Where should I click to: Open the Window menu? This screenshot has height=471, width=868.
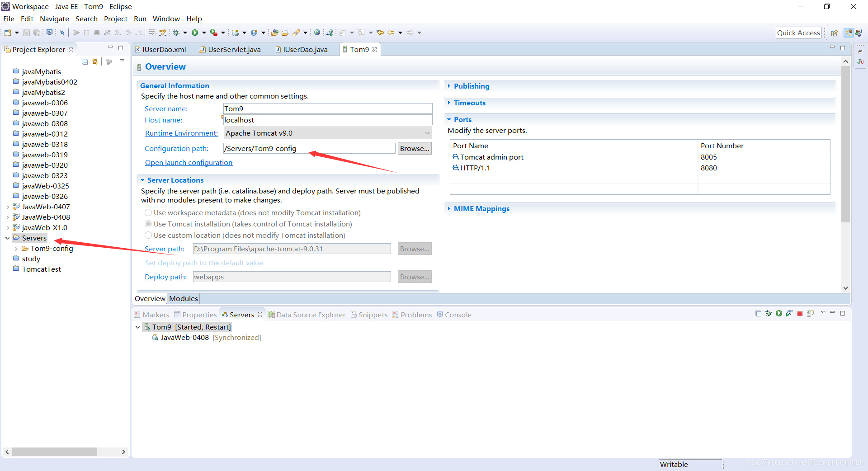pos(166,19)
